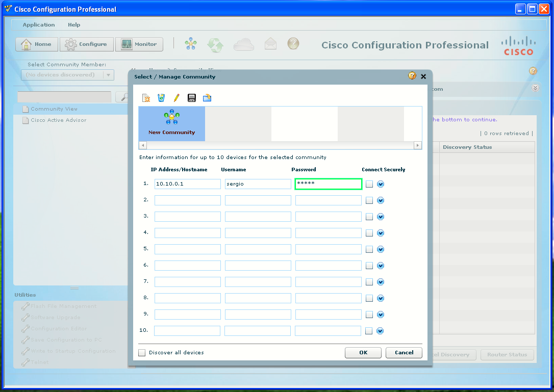Check Connect Securely for device row 3
This screenshot has width=554, height=392.
click(x=369, y=217)
